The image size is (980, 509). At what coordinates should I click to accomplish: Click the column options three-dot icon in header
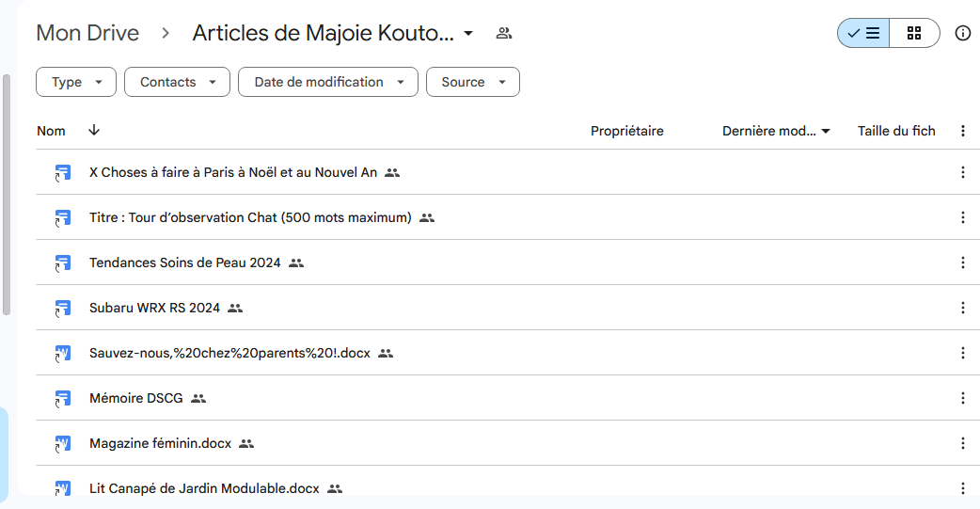(x=962, y=131)
